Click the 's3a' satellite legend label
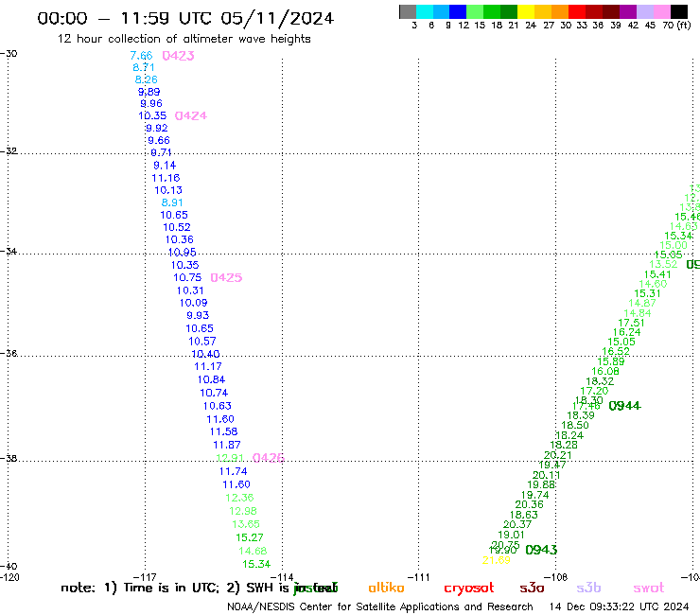This screenshot has width=700, height=615. 533,589
